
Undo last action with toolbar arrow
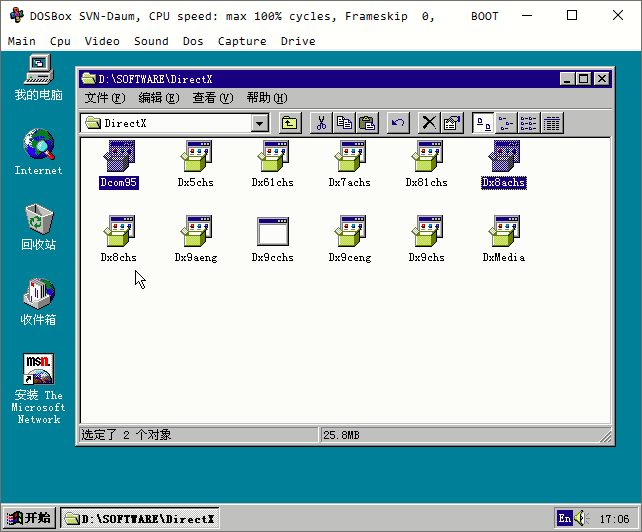tap(398, 123)
